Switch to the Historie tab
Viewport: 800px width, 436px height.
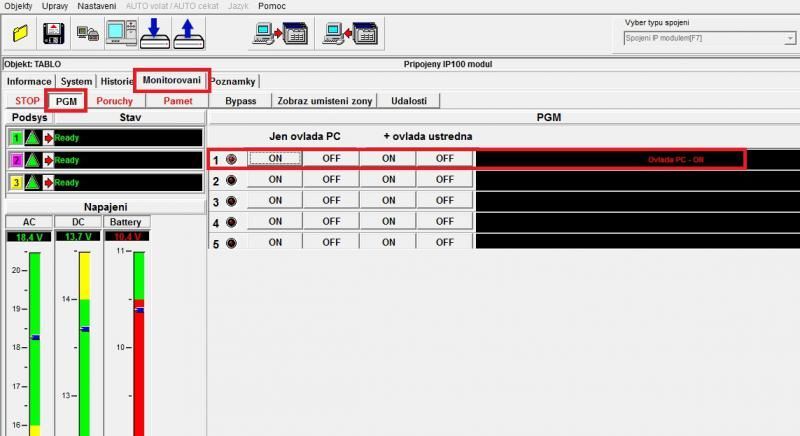point(115,81)
